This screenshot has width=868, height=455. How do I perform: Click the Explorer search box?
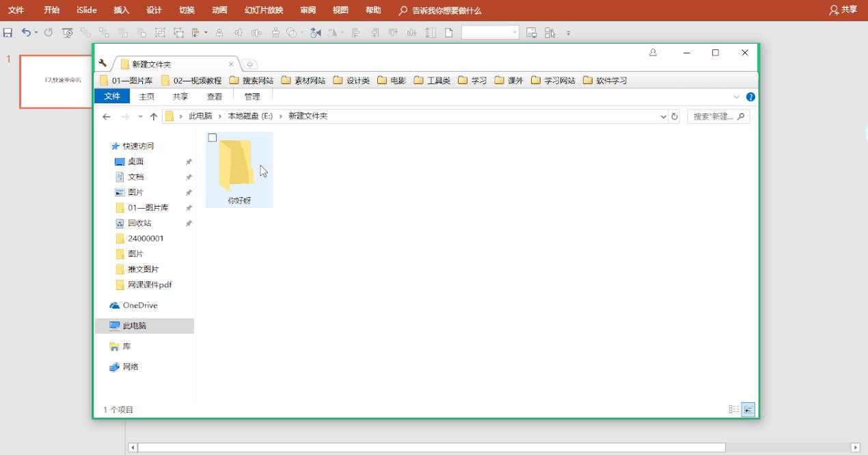714,116
